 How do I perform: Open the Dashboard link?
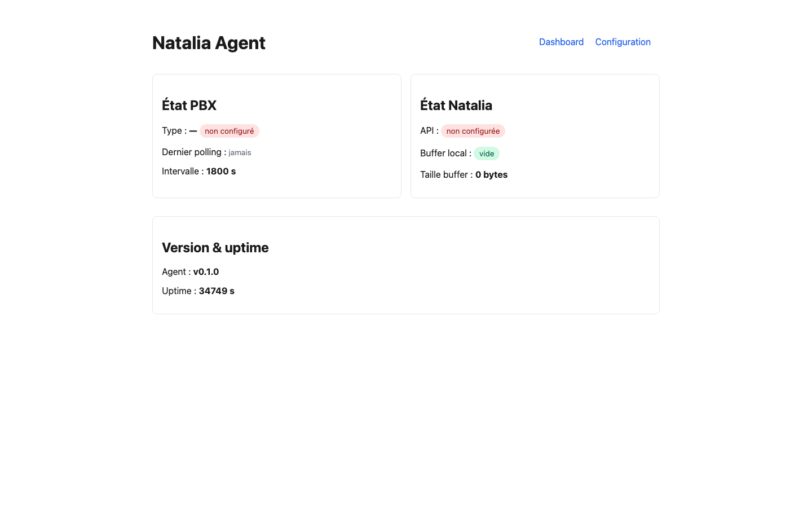pos(561,42)
